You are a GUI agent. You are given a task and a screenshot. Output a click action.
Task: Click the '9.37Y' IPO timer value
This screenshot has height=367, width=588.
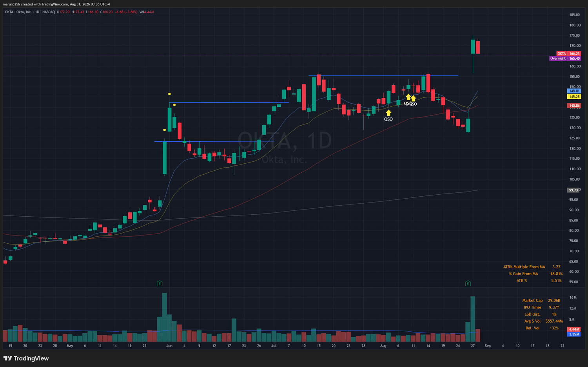554,308
